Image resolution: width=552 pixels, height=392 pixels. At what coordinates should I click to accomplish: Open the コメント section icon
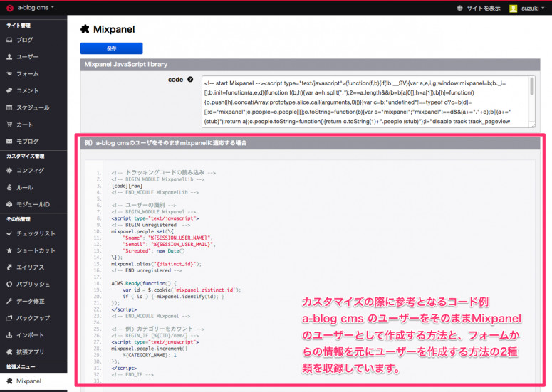(9, 91)
